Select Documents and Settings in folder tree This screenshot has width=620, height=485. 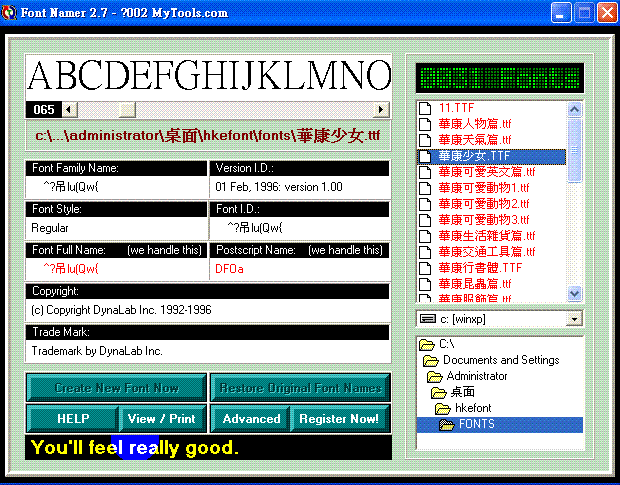501,360
